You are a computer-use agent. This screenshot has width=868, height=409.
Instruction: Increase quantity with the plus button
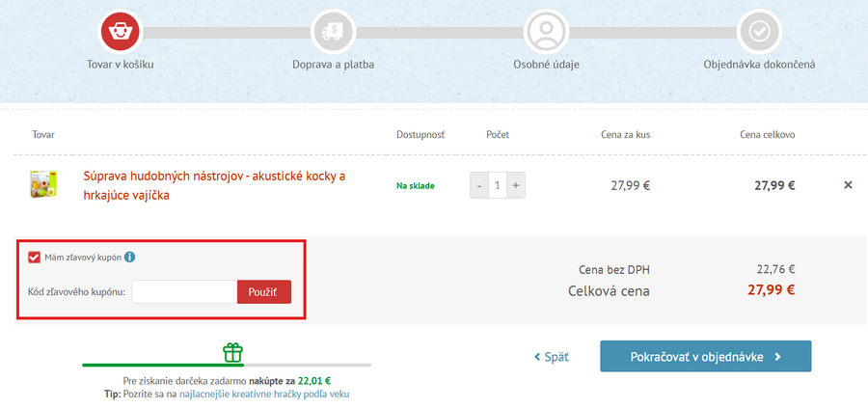pos(516,185)
